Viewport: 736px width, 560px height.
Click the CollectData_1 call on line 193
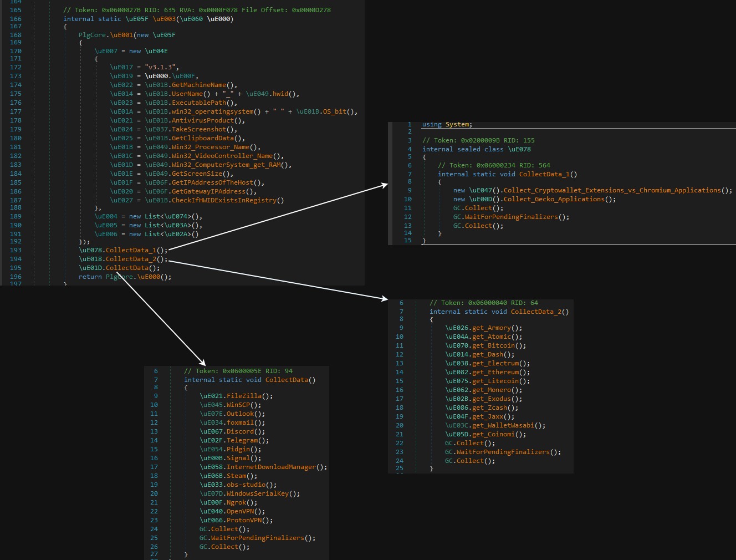[131, 250]
